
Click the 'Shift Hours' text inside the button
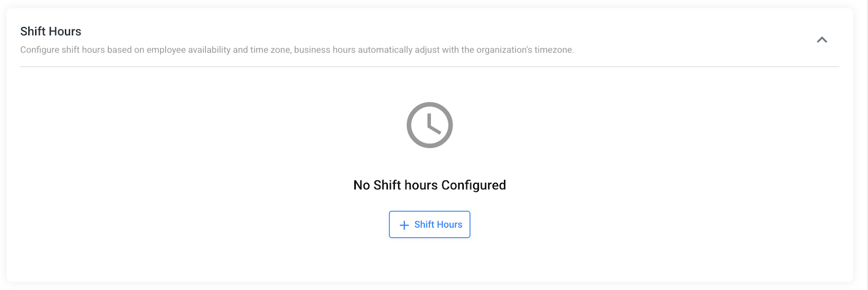click(x=438, y=224)
